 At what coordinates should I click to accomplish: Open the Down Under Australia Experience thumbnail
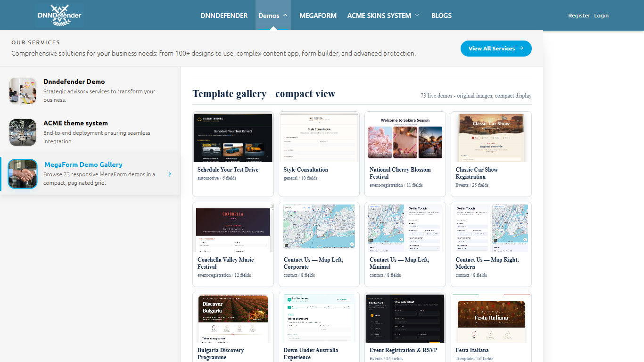pos(319,319)
